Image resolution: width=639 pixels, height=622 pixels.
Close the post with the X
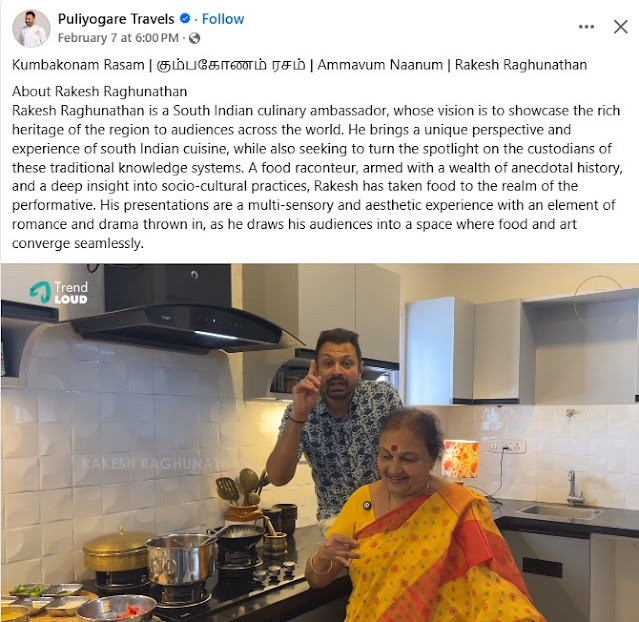pyautogui.click(x=620, y=27)
